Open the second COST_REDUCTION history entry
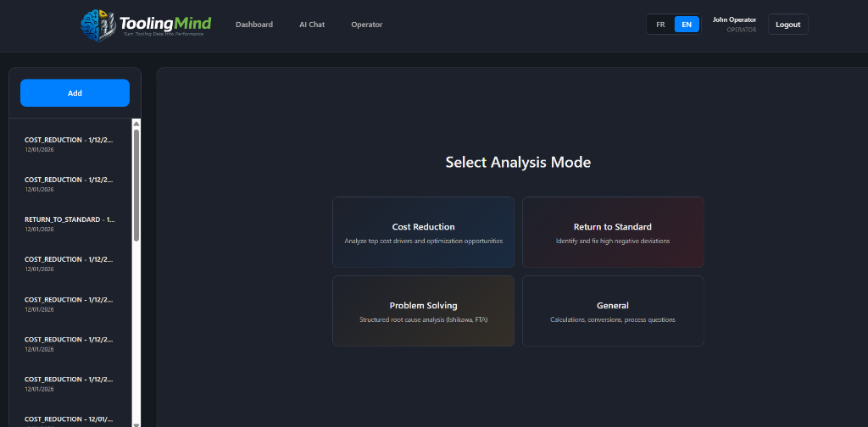The image size is (868, 427). [x=69, y=183]
